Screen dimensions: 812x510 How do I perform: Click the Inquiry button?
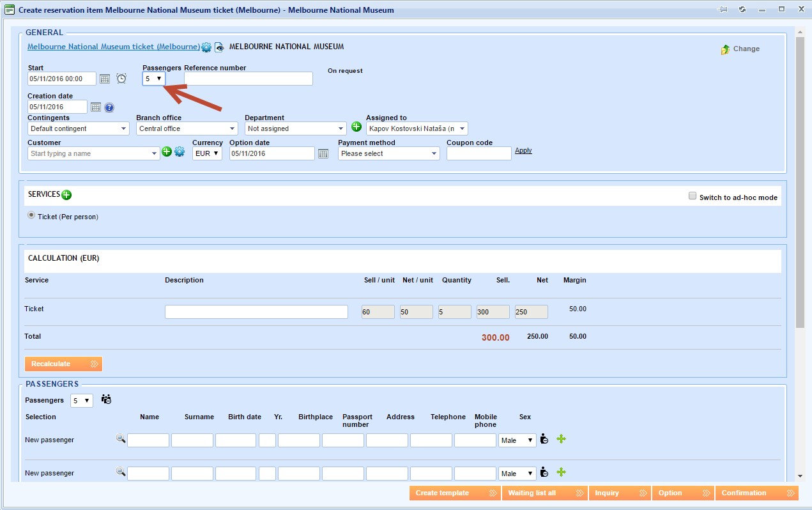[620, 493]
